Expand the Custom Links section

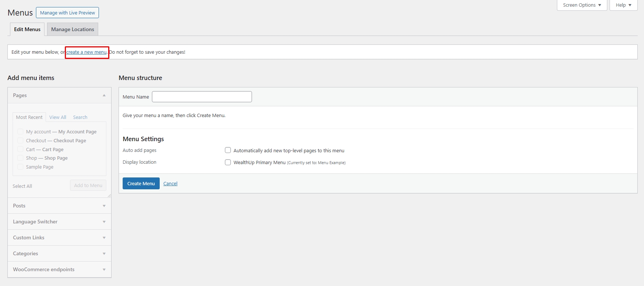tap(104, 238)
